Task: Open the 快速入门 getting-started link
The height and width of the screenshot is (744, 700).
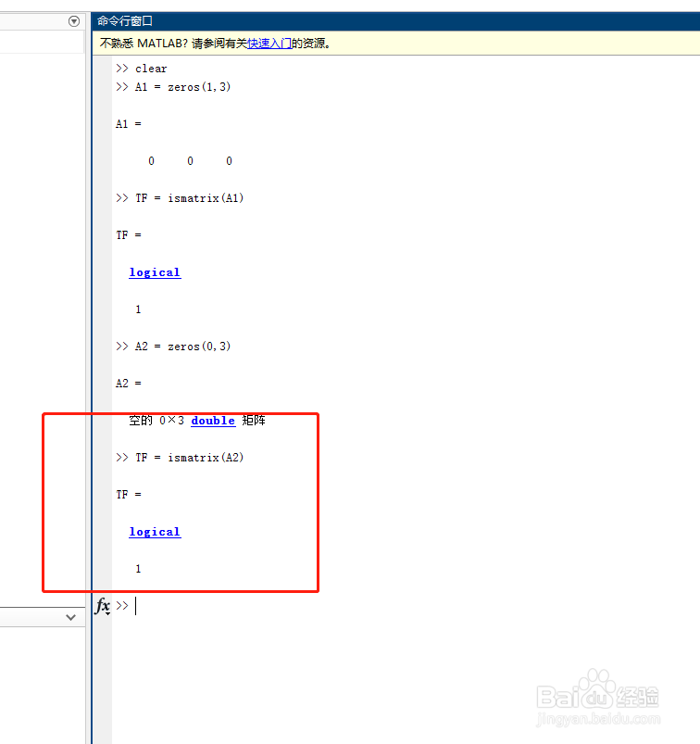Action: pyautogui.click(x=269, y=44)
